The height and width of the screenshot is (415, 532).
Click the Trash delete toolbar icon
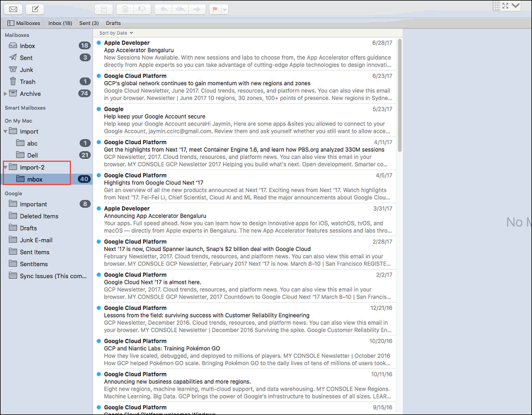click(x=124, y=9)
